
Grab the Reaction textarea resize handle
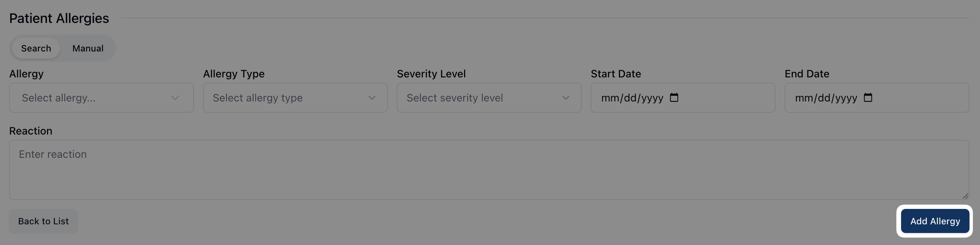[965, 196]
